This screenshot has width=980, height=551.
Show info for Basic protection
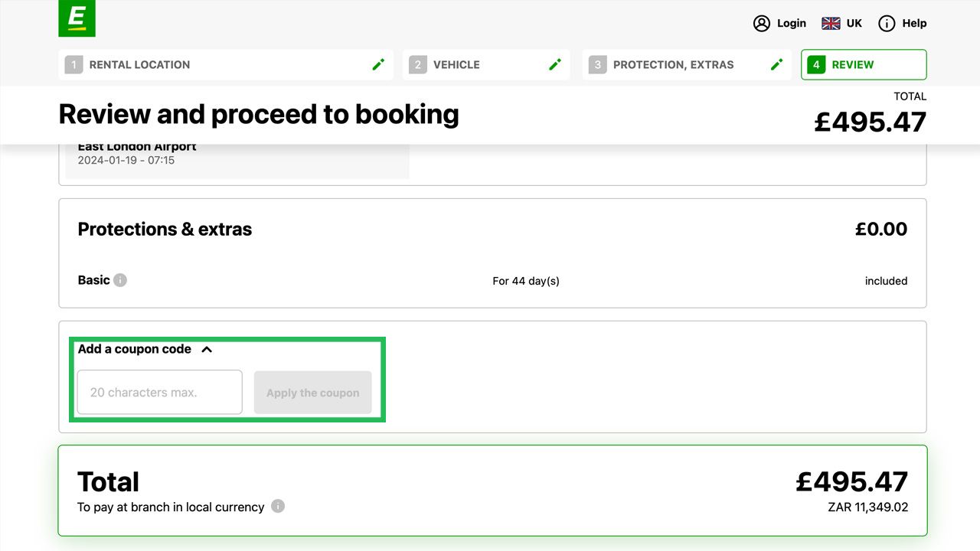[x=120, y=280]
